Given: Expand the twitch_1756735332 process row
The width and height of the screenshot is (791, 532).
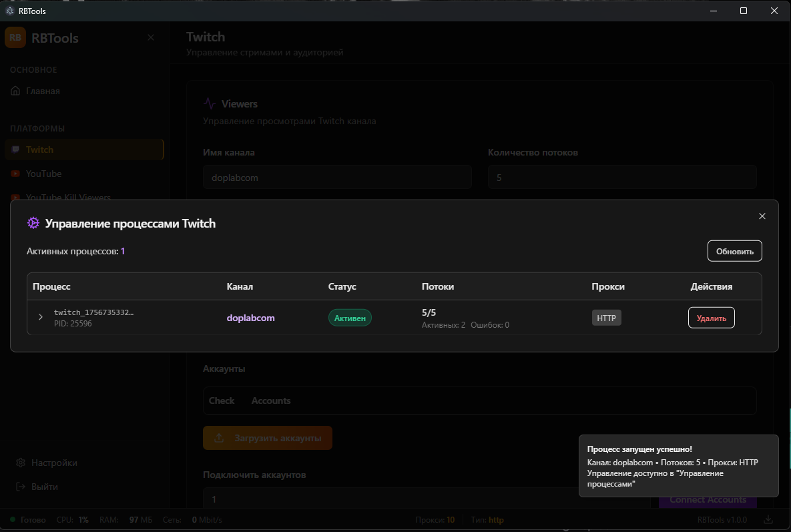Looking at the screenshot, I should pos(40,317).
